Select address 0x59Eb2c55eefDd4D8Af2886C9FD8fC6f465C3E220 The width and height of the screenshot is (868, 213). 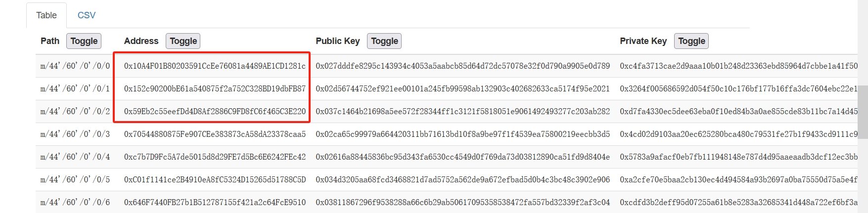(x=215, y=111)
